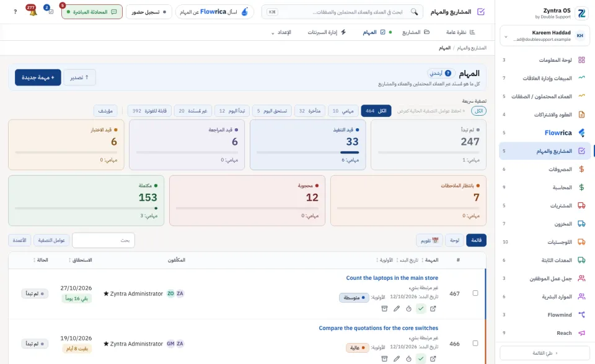Open the الإعداد dropdown menu
This screenshot has height=364, width=595.
click(281, 32)
